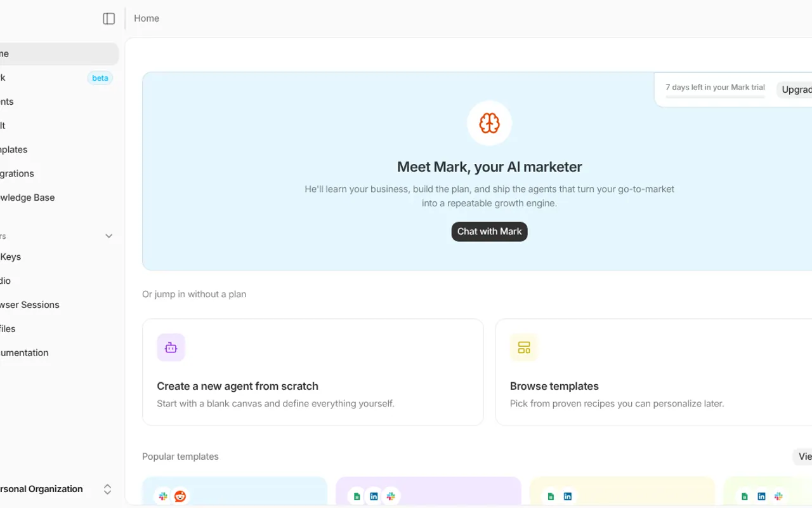The image size is (812, 508).
Task: Click the Slack icon beside the Reddit icon
Action: [164, 497]
